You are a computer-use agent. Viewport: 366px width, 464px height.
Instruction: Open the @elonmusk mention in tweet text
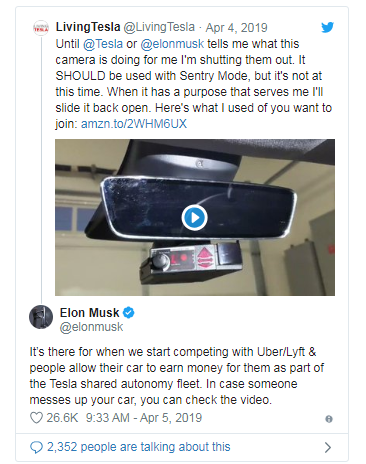click(x=172, y=44)
